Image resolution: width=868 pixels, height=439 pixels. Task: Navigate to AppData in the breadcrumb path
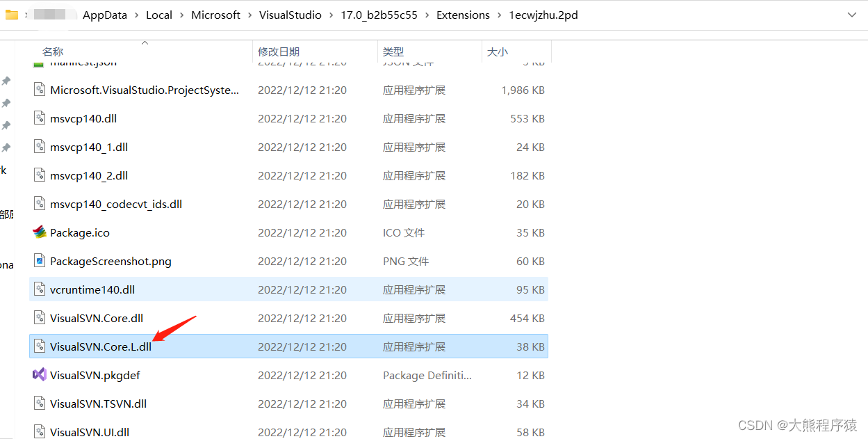coord(104,14)
